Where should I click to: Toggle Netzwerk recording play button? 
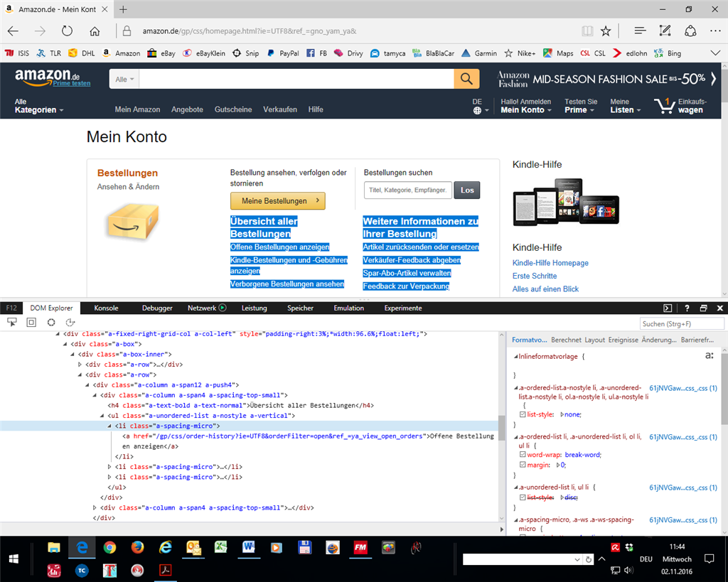[223, 308]
